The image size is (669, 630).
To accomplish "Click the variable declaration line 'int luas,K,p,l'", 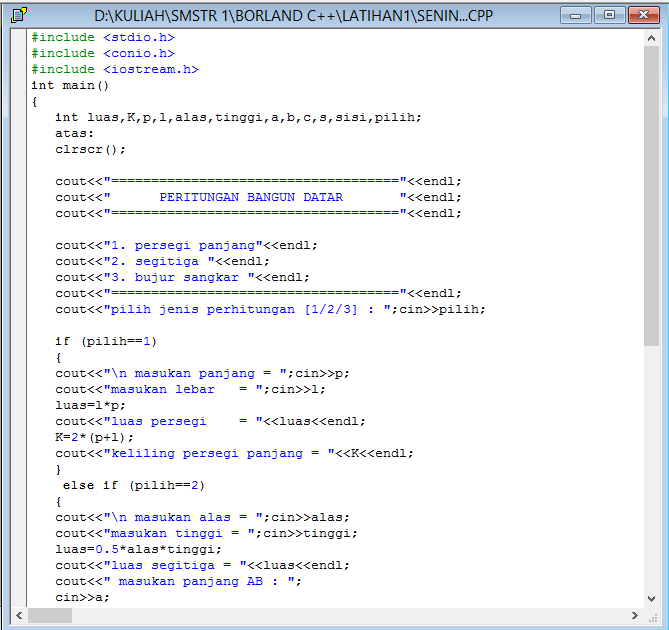I will [x=238, y=117].
